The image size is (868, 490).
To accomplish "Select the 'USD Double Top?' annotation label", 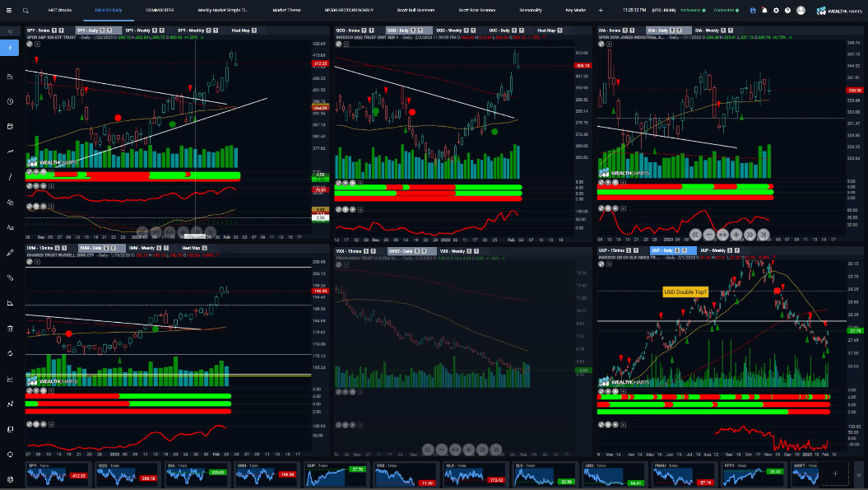I will coord(685,292).
